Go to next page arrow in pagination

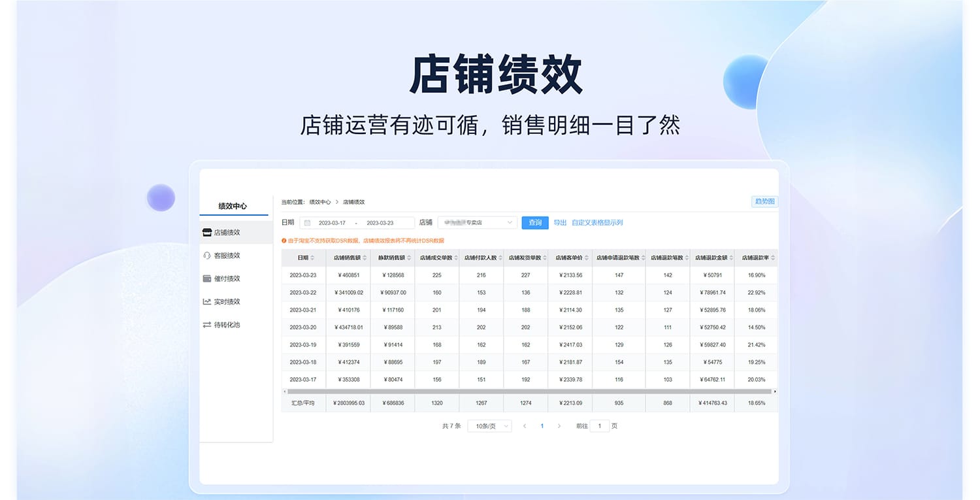click(559, 426)
